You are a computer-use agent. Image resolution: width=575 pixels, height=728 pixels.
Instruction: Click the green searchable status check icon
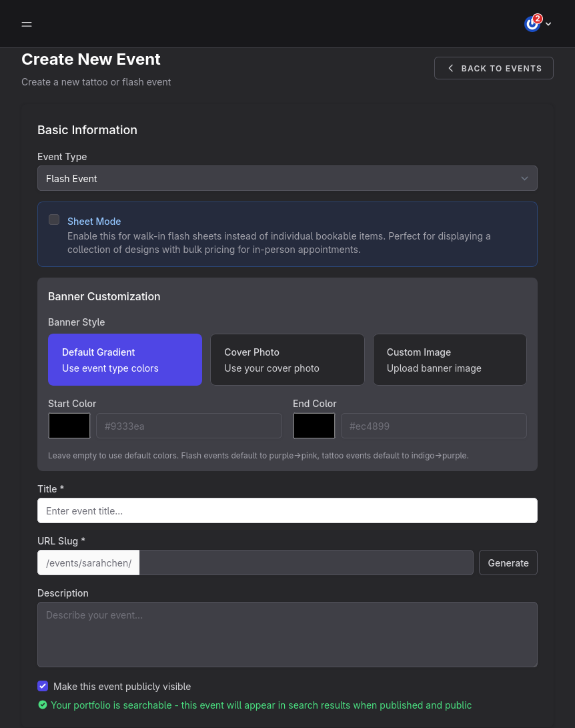(43, 705)
